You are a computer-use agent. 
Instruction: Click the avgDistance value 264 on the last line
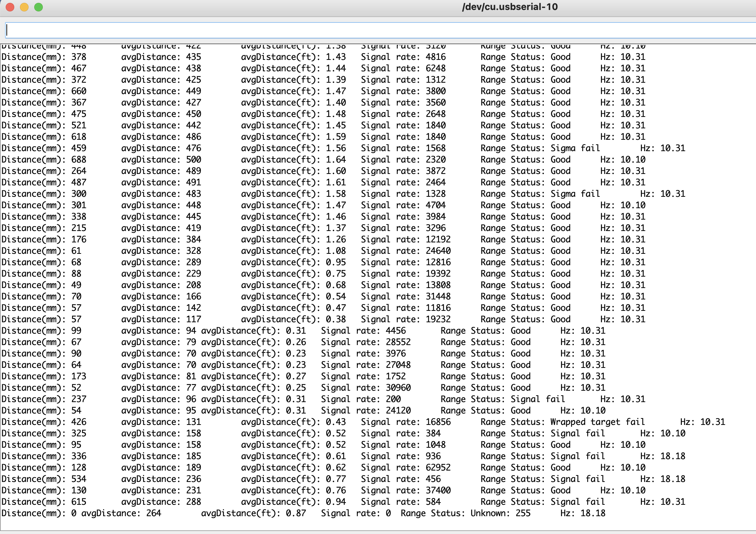[x=154, y=513]
